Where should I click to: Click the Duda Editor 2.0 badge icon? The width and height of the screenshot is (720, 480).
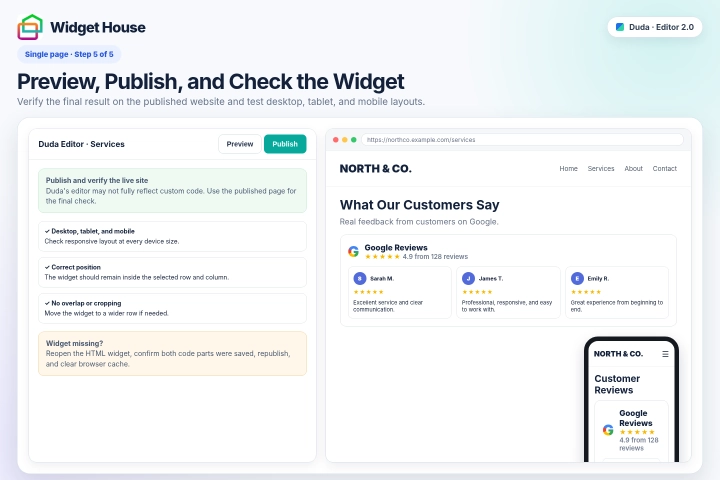point(619,27)
